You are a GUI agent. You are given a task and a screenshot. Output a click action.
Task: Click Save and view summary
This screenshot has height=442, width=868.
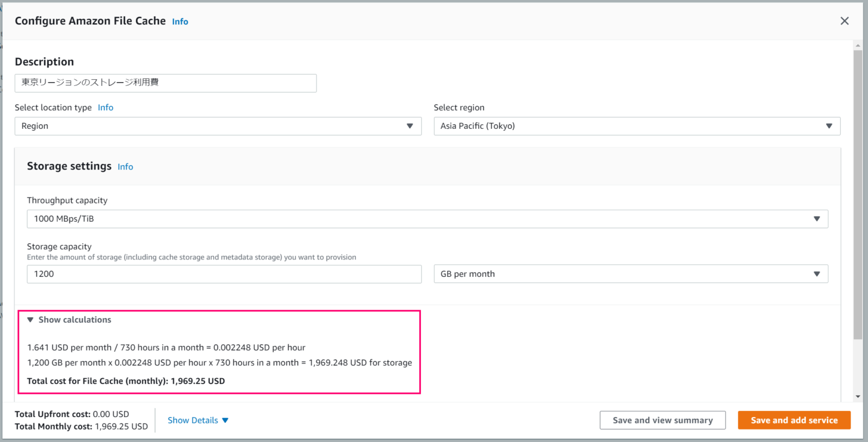(662, 420)
